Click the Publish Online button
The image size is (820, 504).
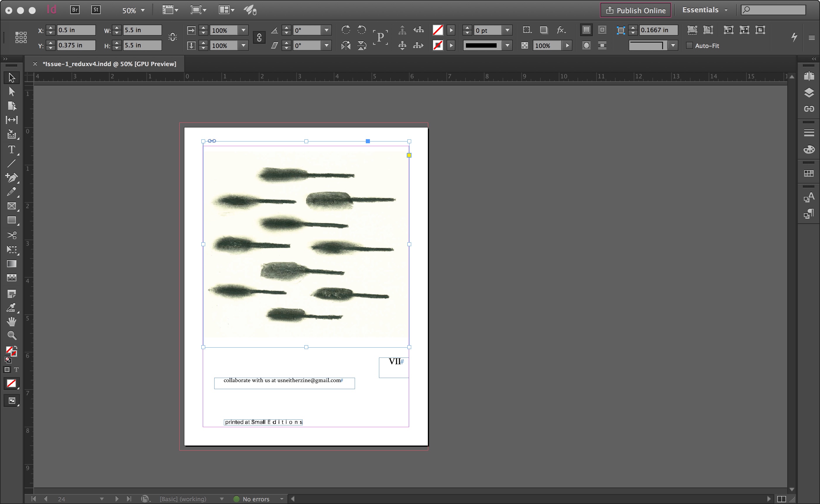click(x=636, y=10)
